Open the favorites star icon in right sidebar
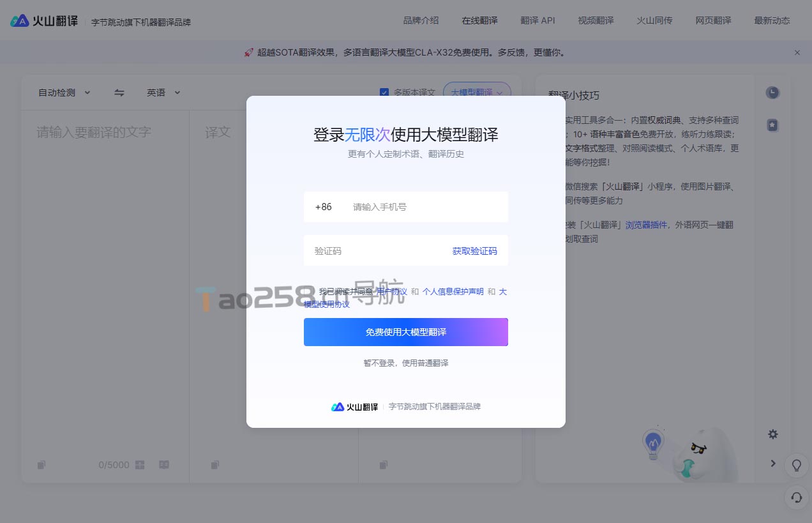 coord(772,125)
